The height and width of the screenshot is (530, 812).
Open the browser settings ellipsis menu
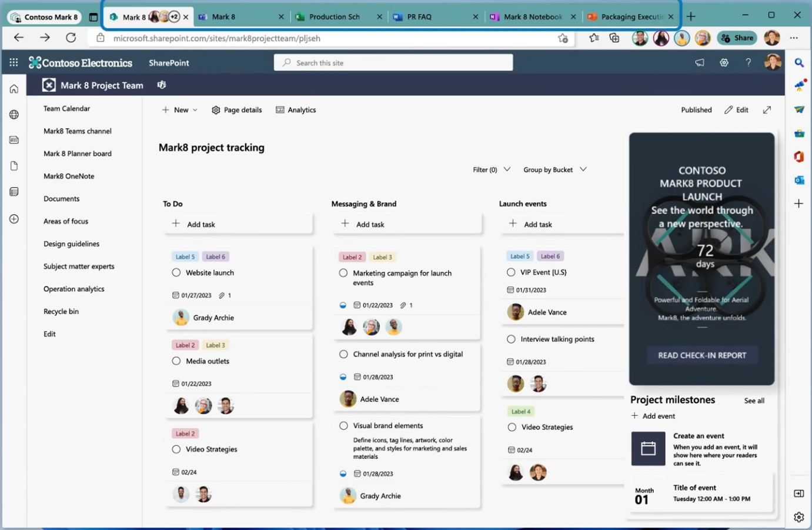click(x=794, y=38)
